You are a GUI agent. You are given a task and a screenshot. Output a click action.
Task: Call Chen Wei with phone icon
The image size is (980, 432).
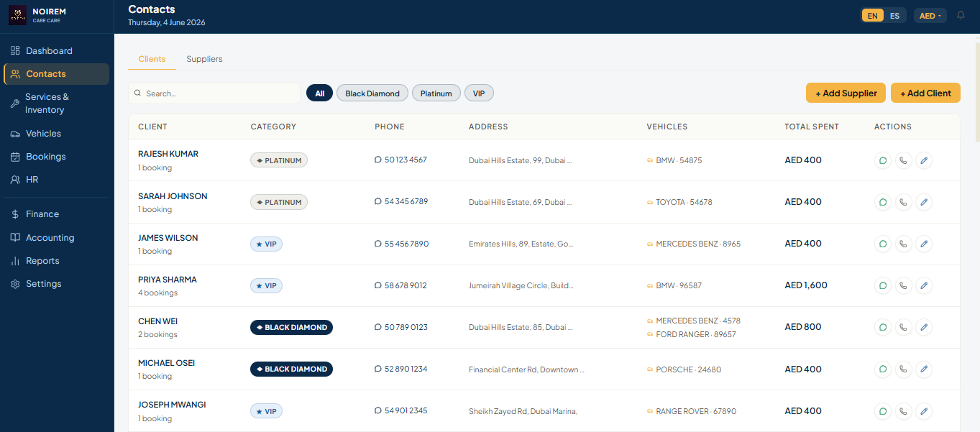[x=903, y=327]
